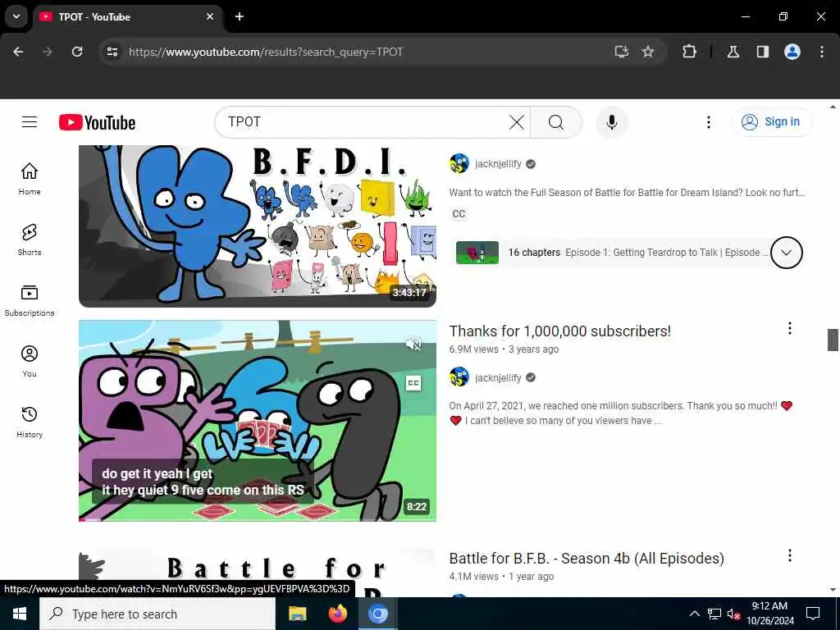840x630 pixels.
Task: Sign in to YouTube
Action: [772, 122]
